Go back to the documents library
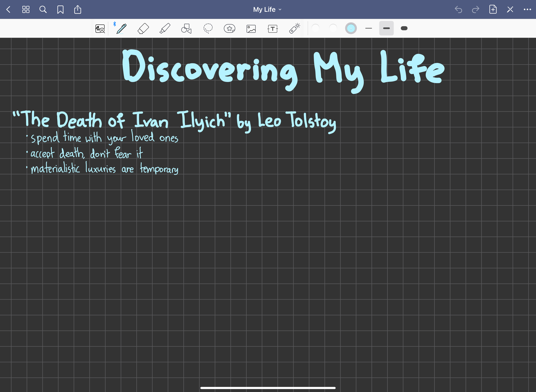Viewport: 536px width, 392px height. click(x=8, y=9)
